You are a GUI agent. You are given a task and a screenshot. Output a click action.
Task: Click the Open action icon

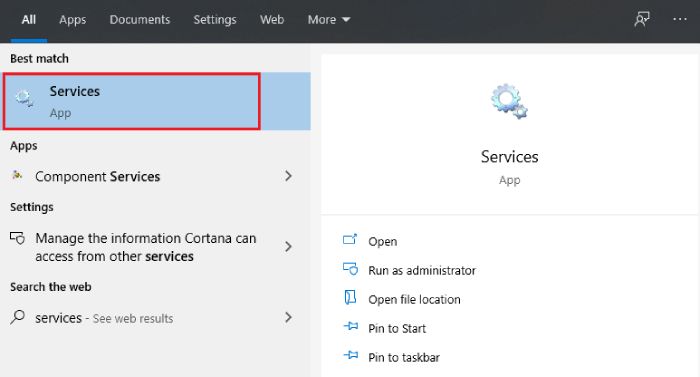[x=350, y=240]
